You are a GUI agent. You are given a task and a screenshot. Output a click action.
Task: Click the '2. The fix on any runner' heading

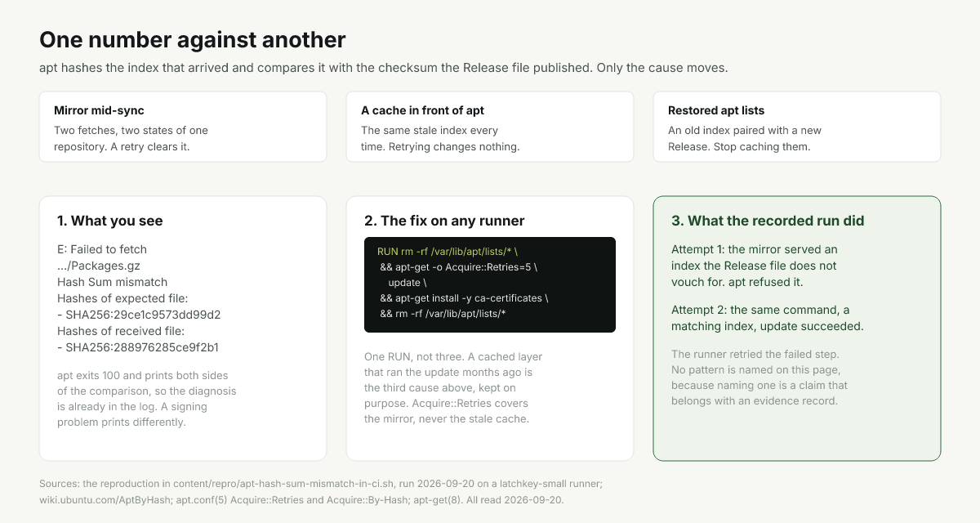coord(444,221)
